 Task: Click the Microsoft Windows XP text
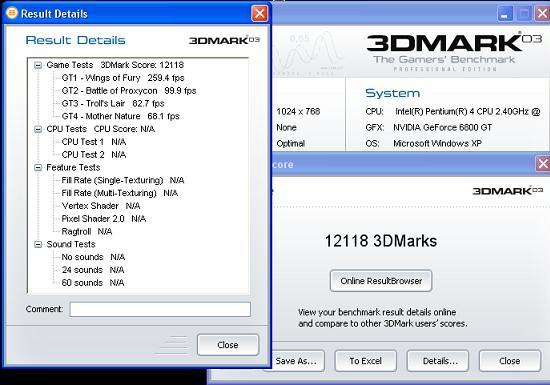pos(437,143)
